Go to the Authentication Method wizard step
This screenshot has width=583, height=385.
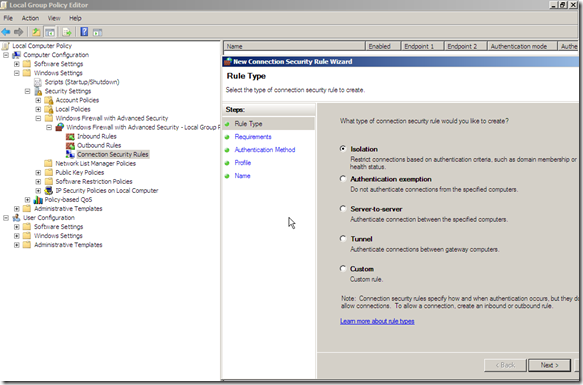265,150
